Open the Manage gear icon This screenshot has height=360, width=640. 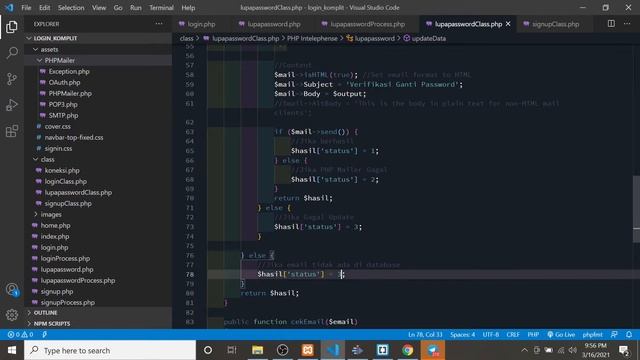[12, 315]
